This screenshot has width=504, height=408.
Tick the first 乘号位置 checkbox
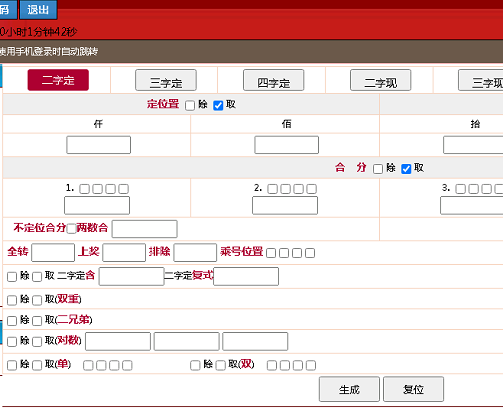[x=271, y=253]
